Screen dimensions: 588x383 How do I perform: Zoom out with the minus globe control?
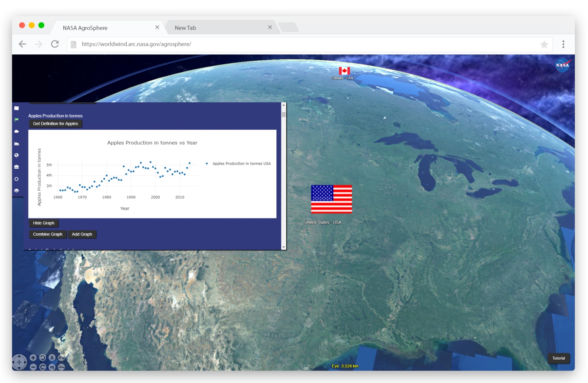click(33, 367)
